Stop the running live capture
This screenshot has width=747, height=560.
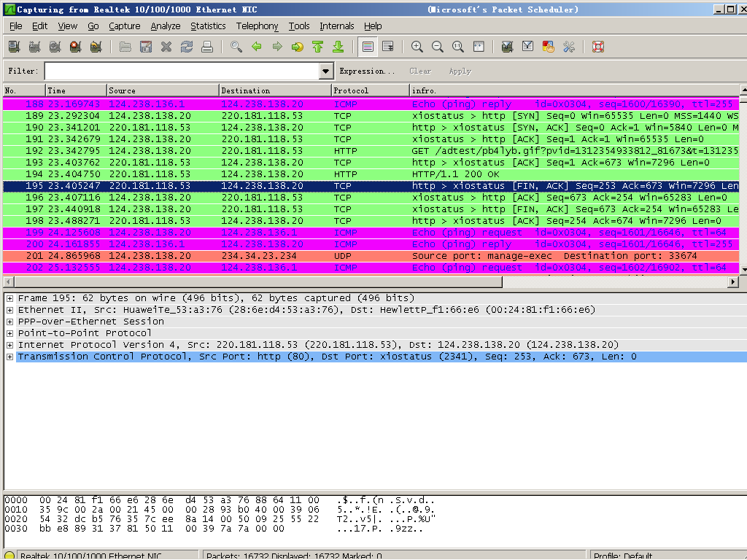click(x=75, y=47)
